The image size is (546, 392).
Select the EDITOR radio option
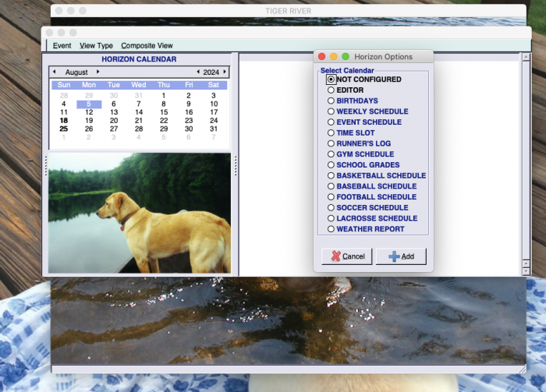pyautogui.click(x=331, y=90)
